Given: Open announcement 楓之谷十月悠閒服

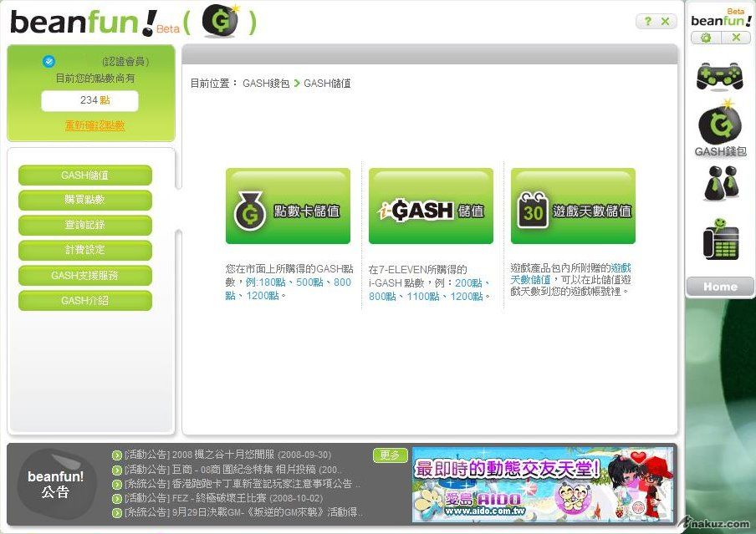Looking at the screenshot, I should point(227,455).
